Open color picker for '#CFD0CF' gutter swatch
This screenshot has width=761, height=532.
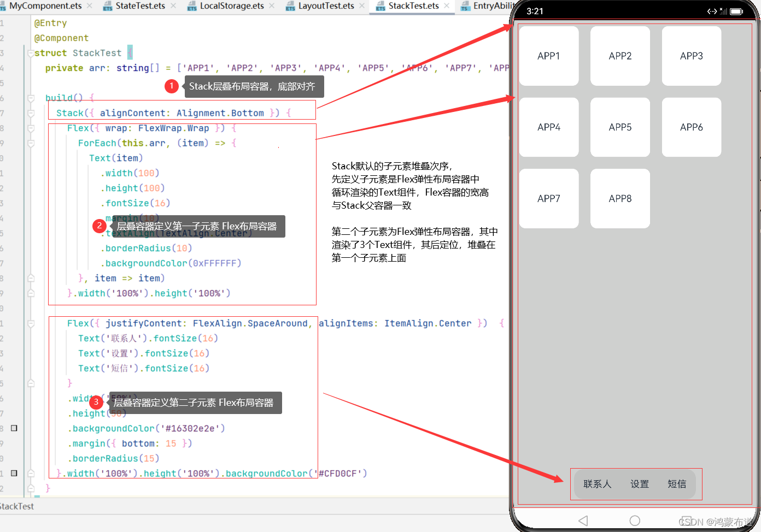(x=14, y=473)
